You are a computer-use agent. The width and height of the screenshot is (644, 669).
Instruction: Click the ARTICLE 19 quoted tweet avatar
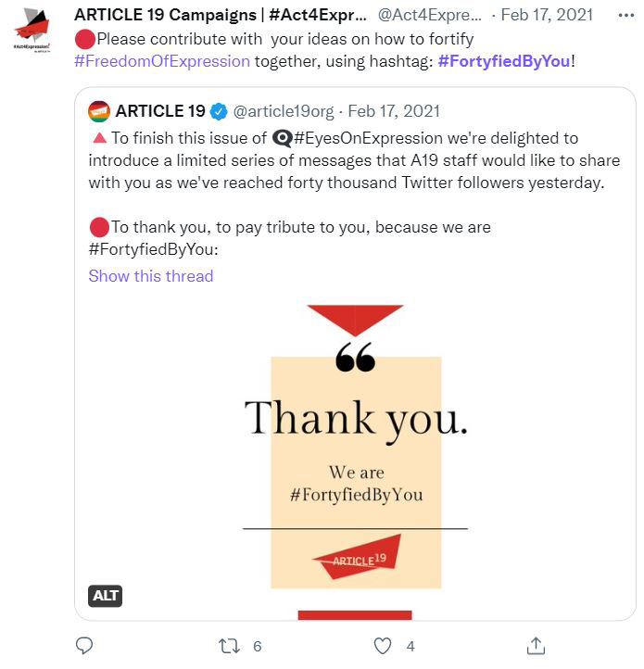point(99,112)
